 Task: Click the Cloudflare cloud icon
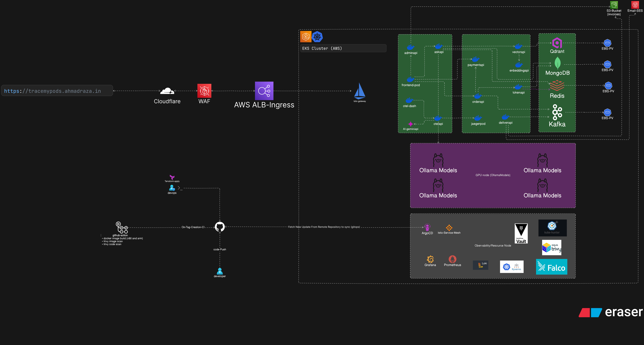pyautogui.click(x=167, y=91)
